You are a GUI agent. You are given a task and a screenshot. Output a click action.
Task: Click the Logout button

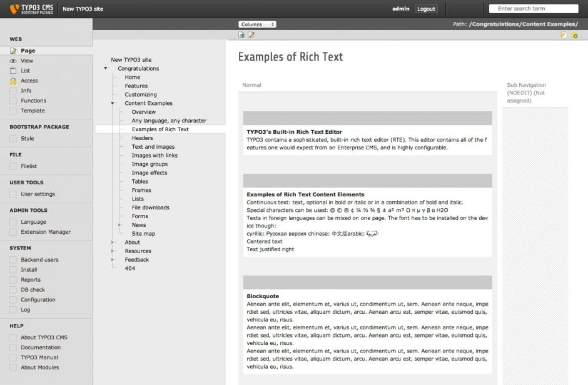(x=426, y=9)
